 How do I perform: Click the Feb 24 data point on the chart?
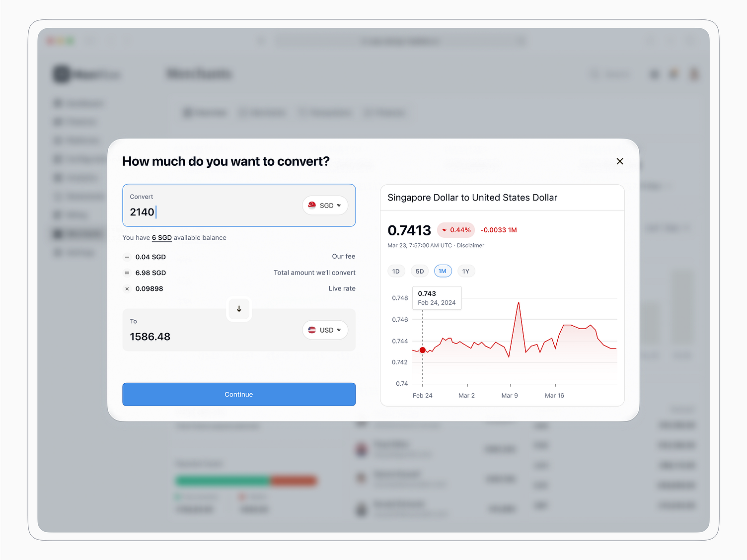coord(422,350)
